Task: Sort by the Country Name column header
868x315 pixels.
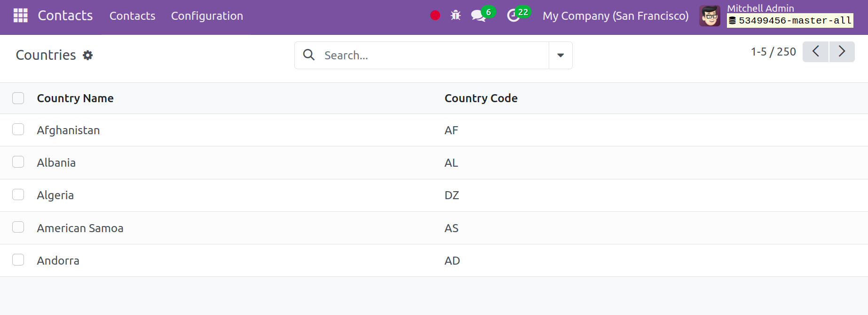Action: [75, 98]
